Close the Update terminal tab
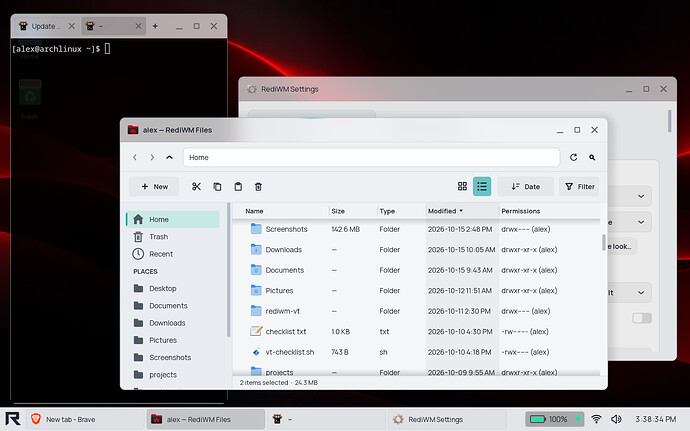This screenshot has height=431, width=690. coord(71,26)
